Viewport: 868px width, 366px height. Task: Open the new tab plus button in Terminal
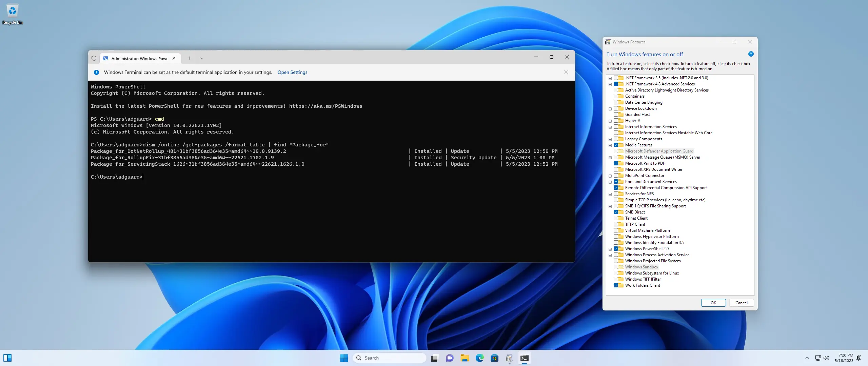[190, 58]
